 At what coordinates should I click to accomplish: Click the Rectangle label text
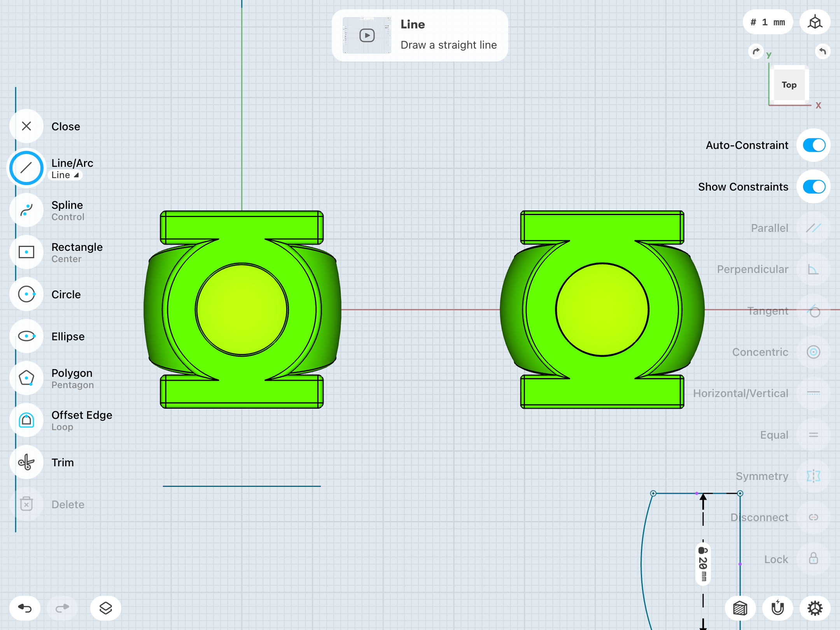tap(77, 247)
